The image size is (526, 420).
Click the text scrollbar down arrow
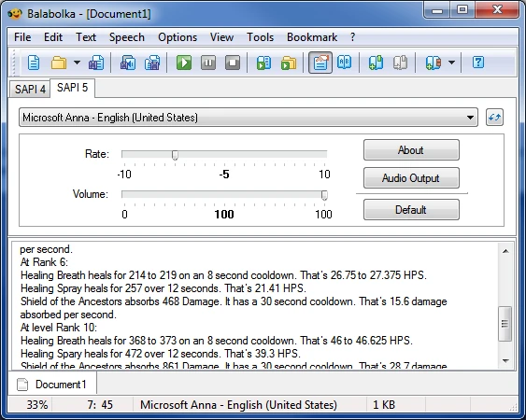click(x=505, y=360)
